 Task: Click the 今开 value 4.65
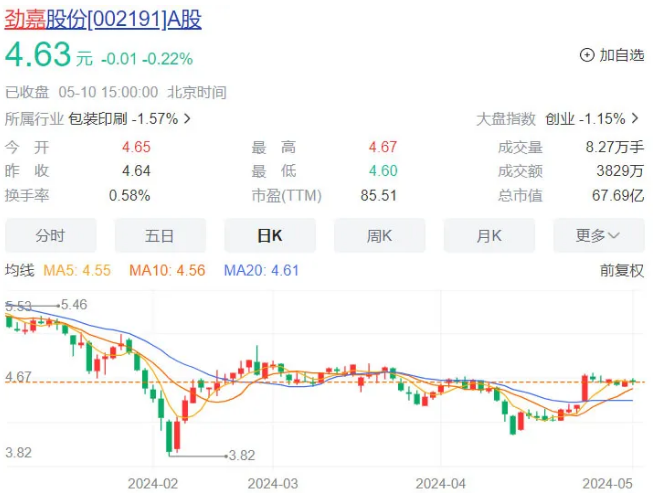[136, 147]
